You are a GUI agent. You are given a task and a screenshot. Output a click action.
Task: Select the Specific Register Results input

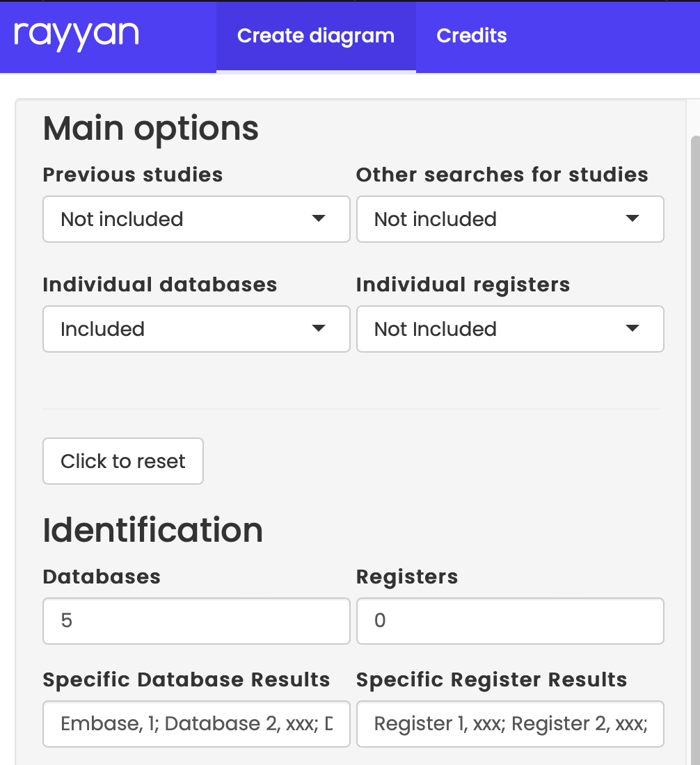pos(510,723)
